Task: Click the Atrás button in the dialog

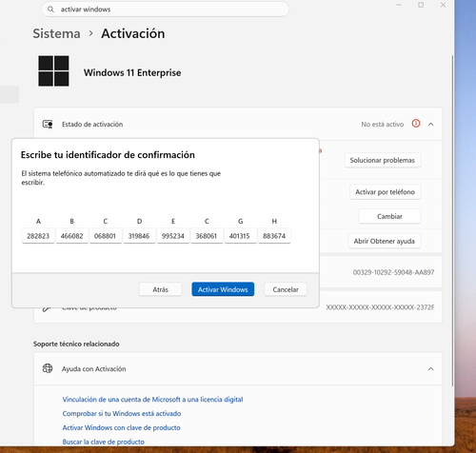Action: click(x=160, y=289)
